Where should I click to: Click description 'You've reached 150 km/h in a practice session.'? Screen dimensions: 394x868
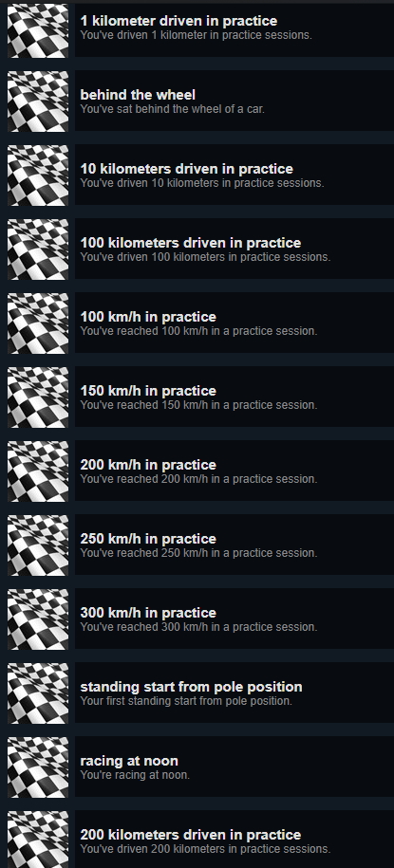click(x=199, y=405)
